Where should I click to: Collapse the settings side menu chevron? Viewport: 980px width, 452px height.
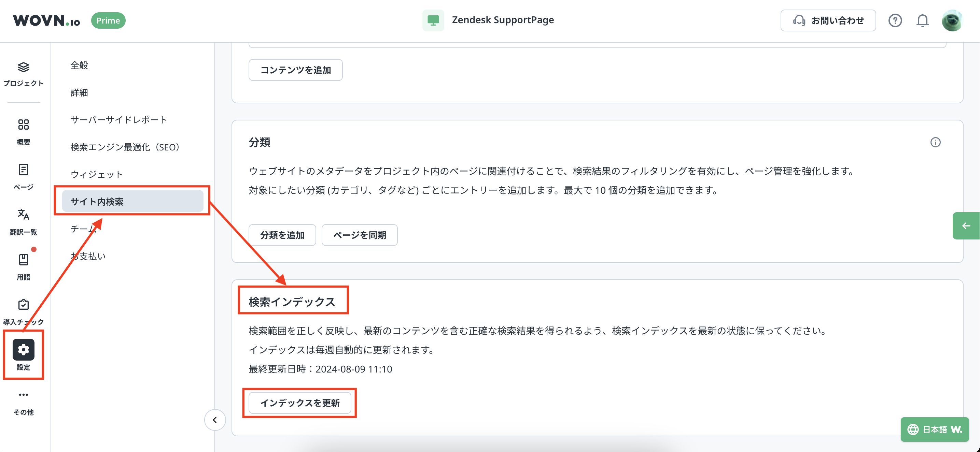pyautogui.click(x=215, y=420)
